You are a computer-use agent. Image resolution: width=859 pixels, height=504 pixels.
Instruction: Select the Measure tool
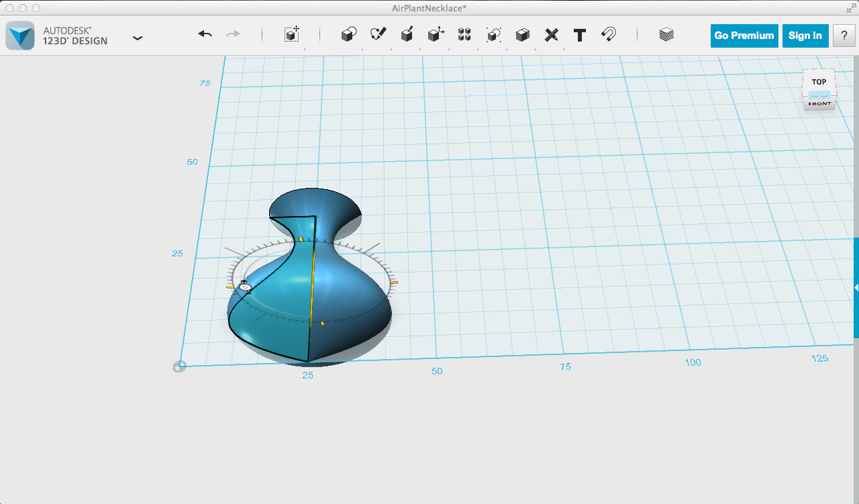552,35
